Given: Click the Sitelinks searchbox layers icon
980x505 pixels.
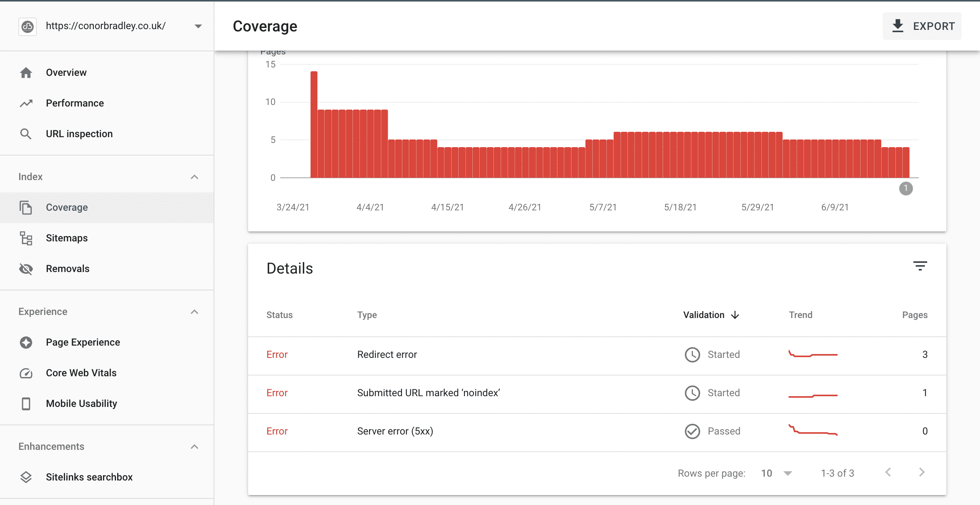Looking at the screenshot, I should (26, 477).
